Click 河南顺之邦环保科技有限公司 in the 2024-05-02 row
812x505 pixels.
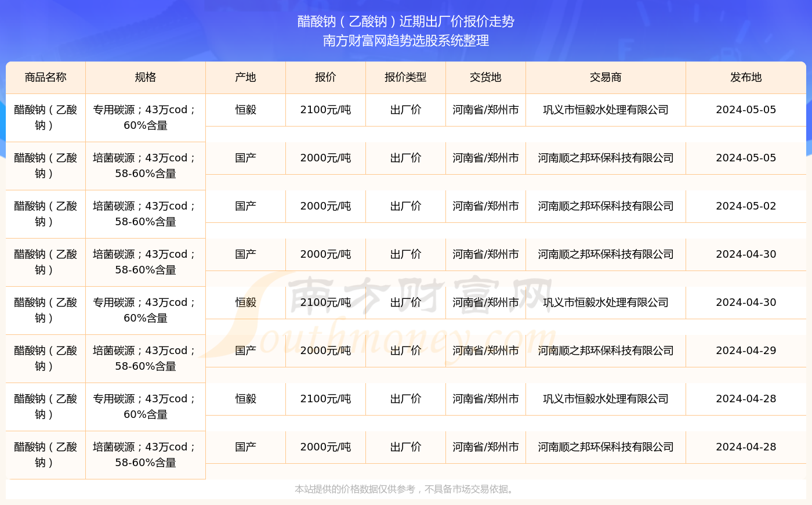click(606, 206)
